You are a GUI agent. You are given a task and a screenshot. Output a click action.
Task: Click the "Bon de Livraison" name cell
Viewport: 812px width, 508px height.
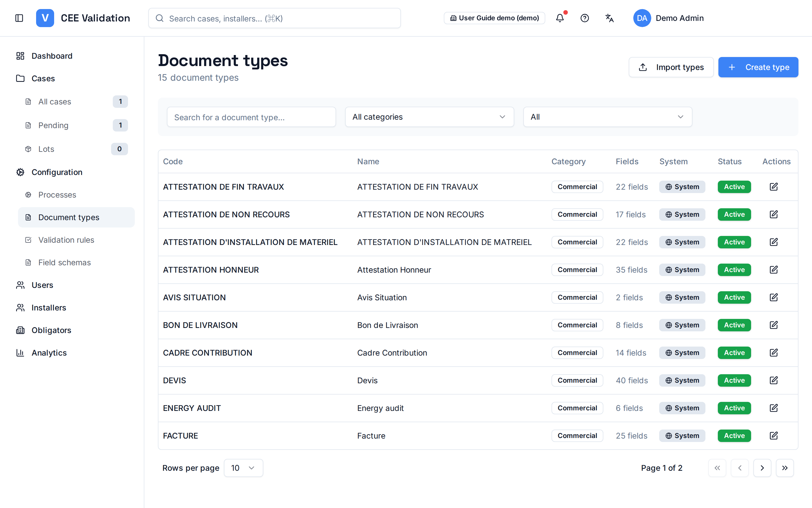coord(388,325)
